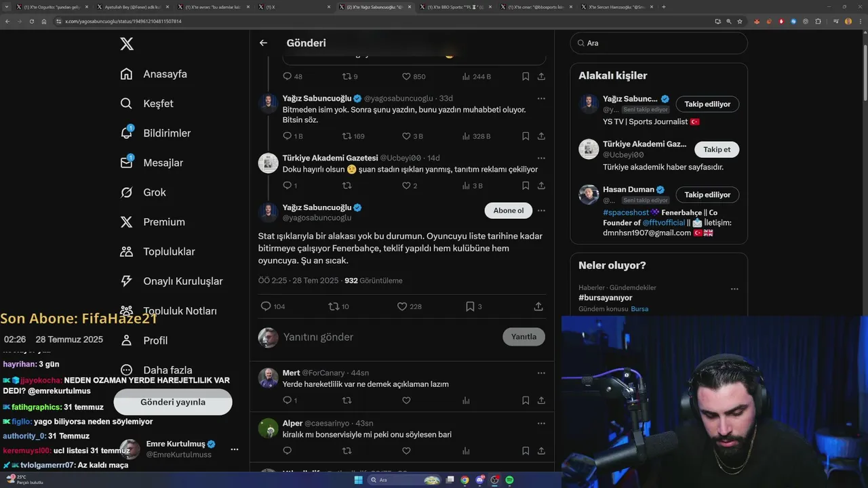Click Gönderi yayınla button
The width and height of the screenshot is (868, 488).
click(173, 402)
